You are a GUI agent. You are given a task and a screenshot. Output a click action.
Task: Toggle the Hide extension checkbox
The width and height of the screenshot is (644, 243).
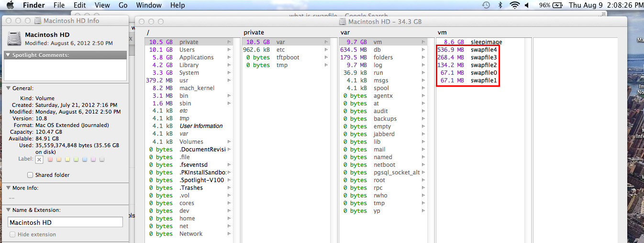(x=12, y=234)
